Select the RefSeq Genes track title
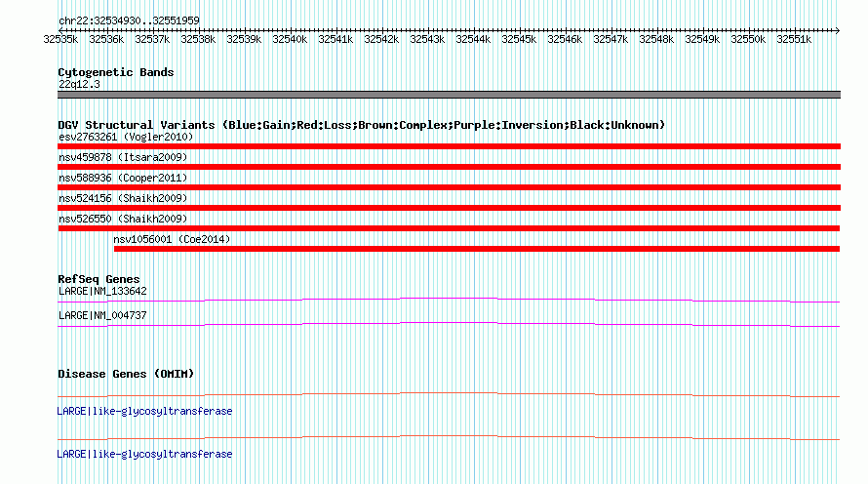The height and width of the screenshot is (484, 868). 99,279
